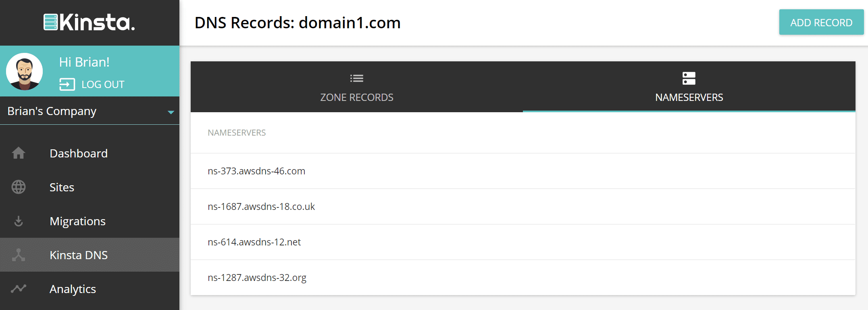Click the Migrations download icon
868x310 pixels.
[x=19, y=221]
